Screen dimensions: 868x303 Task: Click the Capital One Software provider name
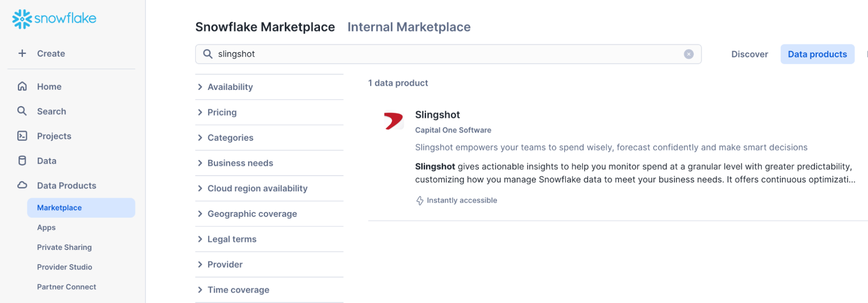tap(453, 130)
